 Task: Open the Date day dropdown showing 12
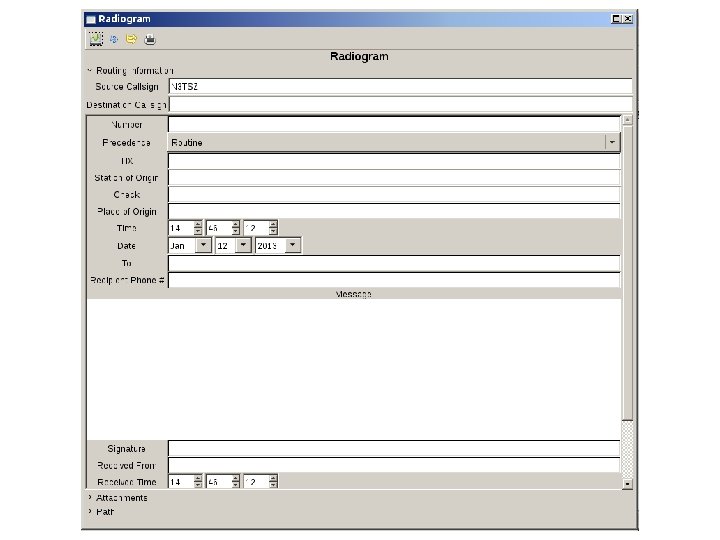pos(243,245)
